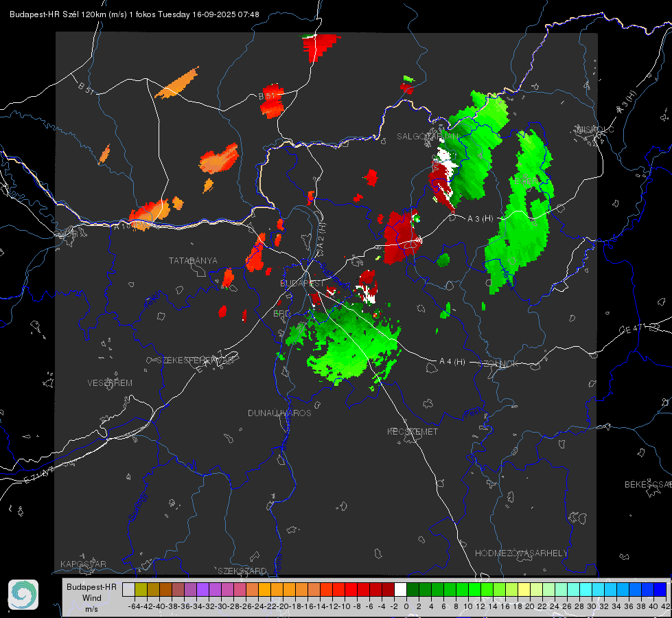Screen dimensions: 672x618
Task: Click the long orange echo in the northwest
Action: tap(177, 83)
